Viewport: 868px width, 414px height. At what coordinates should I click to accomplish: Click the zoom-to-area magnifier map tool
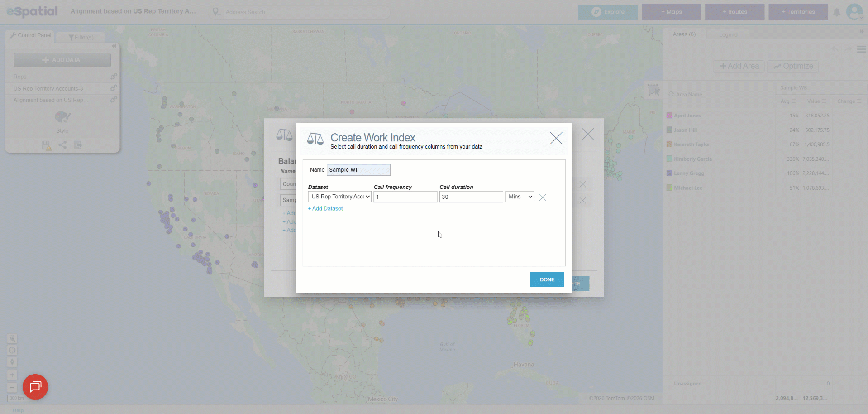pos(12,339)
